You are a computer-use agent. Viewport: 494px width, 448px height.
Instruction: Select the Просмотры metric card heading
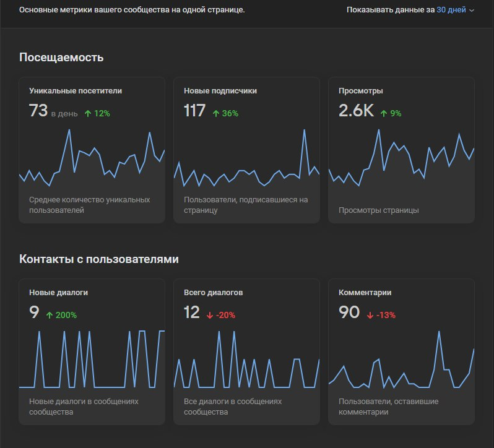pyautogui.click(x=360, y=91)
